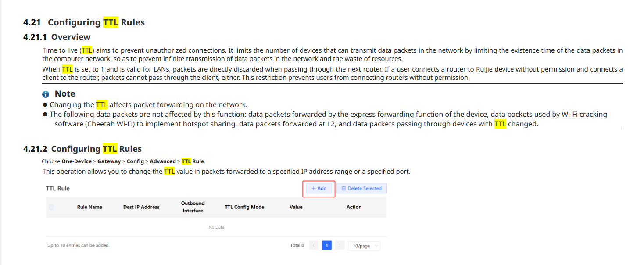644x265 pixels.
Task: Click the plus Add button
Action: click(319, 188)
